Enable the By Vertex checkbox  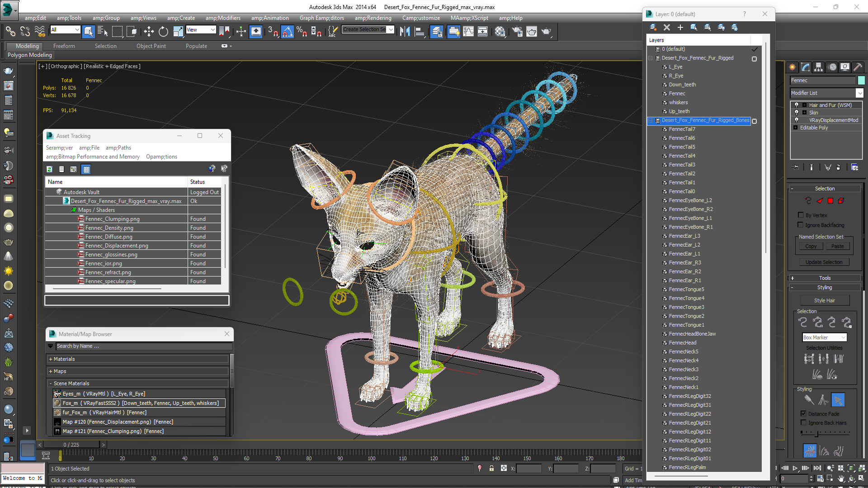coord(801,215)
